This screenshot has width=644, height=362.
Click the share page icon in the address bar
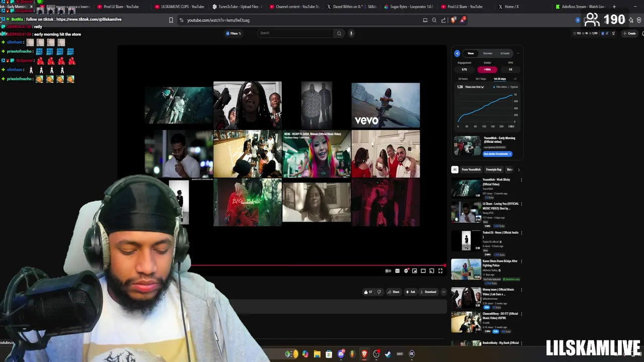[x=443, y=20]
